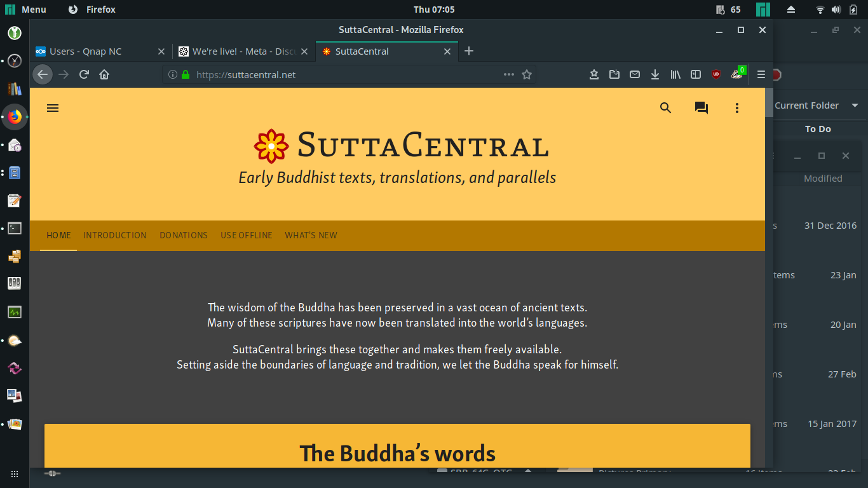Click the SuttaCentral search magnifier icon
Screen dimensions: 868x488
[x=665, y=108]
